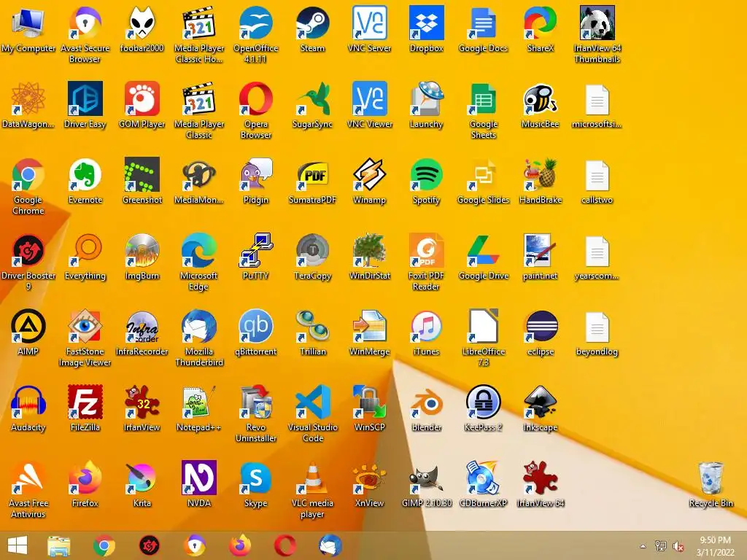Select the foobar2000 shortcut
This screenshot has width=747, height=560.
pos(142,23)
